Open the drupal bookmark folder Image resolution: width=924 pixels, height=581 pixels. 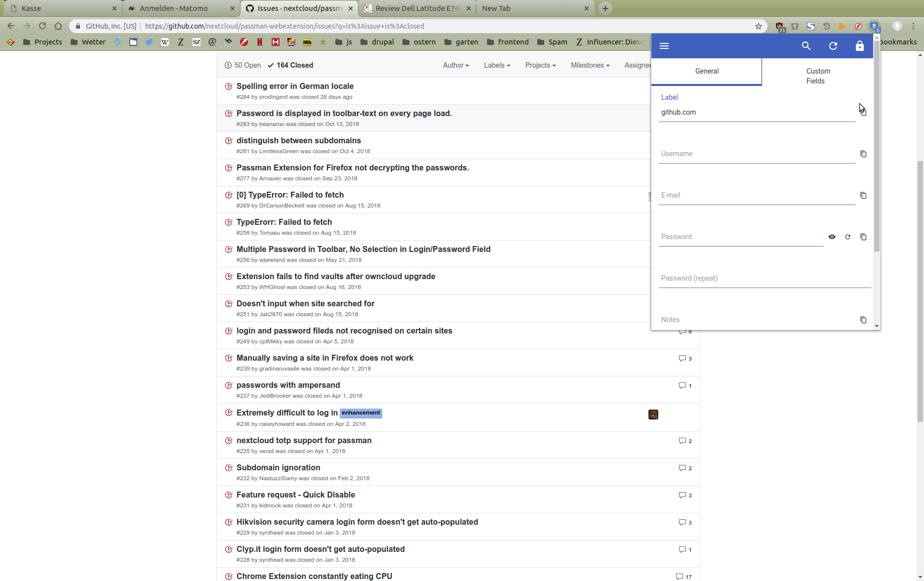(377, 42)
